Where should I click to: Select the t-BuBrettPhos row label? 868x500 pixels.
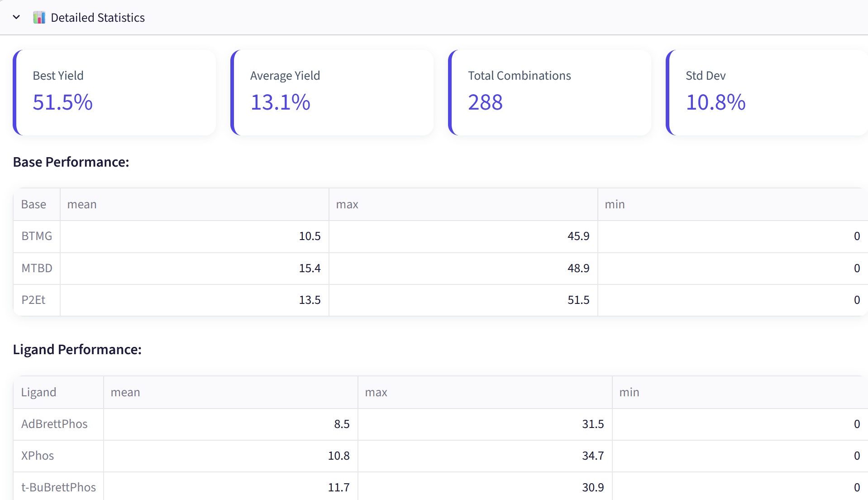click(58, 487)
